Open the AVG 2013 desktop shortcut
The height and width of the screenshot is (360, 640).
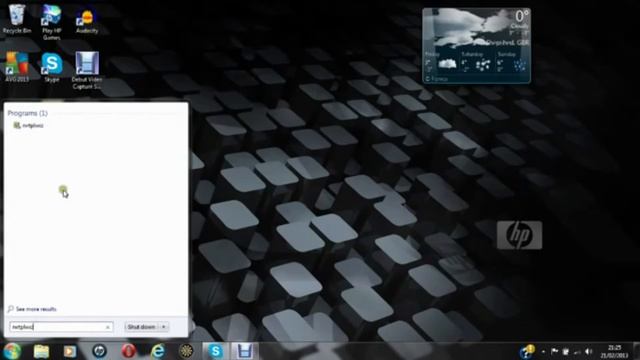pos(17,67)
